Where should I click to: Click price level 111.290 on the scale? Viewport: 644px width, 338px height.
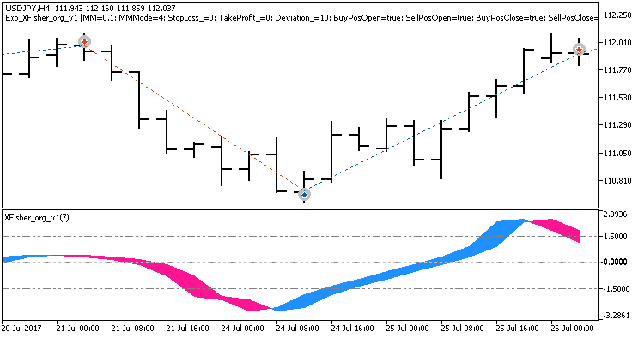pos(617,125)
